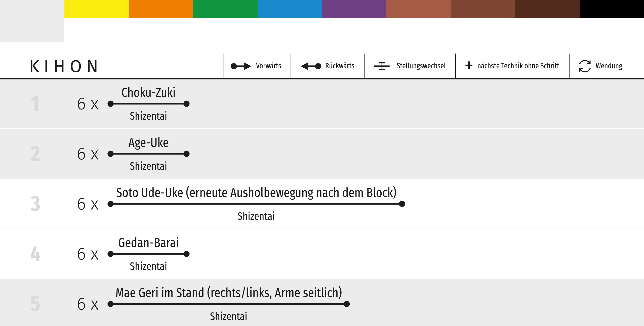Click the row number 3
Screen dimensions: 644x326
click(x=35, y=204)
